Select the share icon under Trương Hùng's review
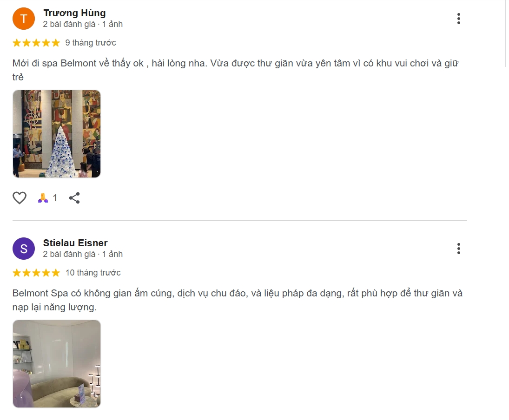Screen dimensions: 509x420 (x=74, y=197)
